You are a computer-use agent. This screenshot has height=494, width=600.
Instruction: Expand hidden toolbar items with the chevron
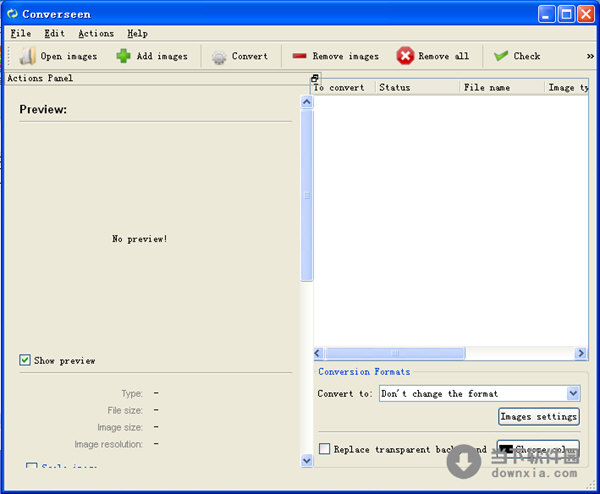tap(590, 56)
